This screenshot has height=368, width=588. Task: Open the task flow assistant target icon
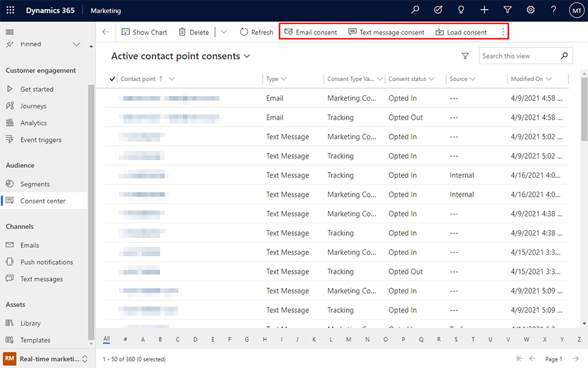pyautogui.click(x=438, y=10)
